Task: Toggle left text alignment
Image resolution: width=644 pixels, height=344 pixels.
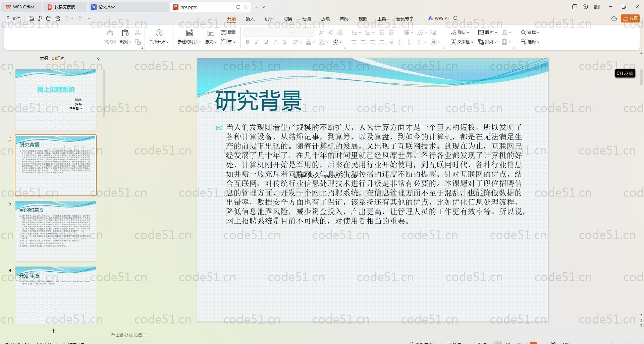Action: coord(354,42)
